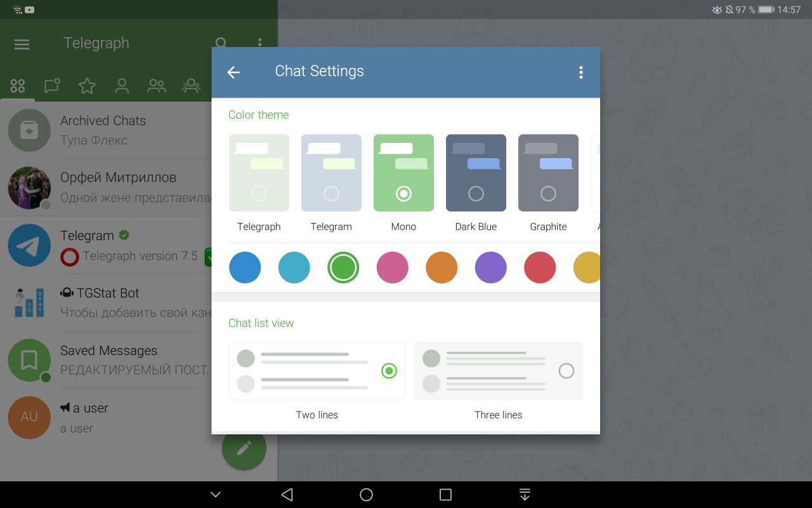Choose the cyan accent color
The image size is (812, 508).
click(294, 267)
